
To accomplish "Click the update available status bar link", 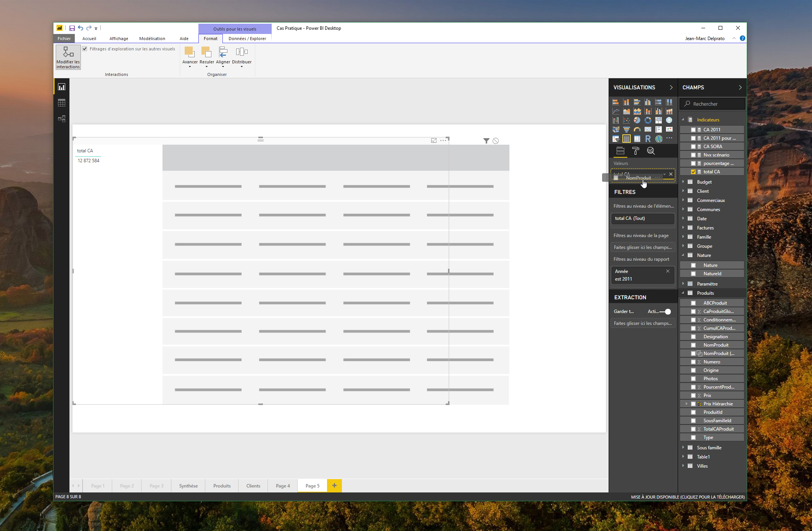I will click(688, 497).
